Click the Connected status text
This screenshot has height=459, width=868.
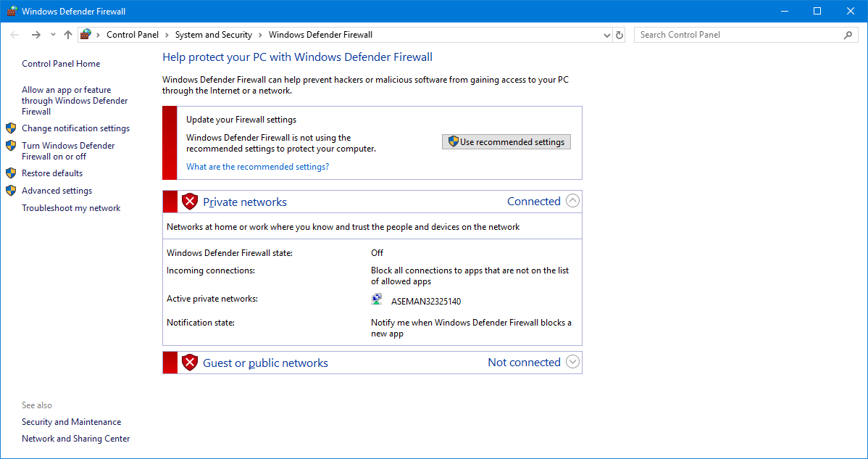[534, 202]
